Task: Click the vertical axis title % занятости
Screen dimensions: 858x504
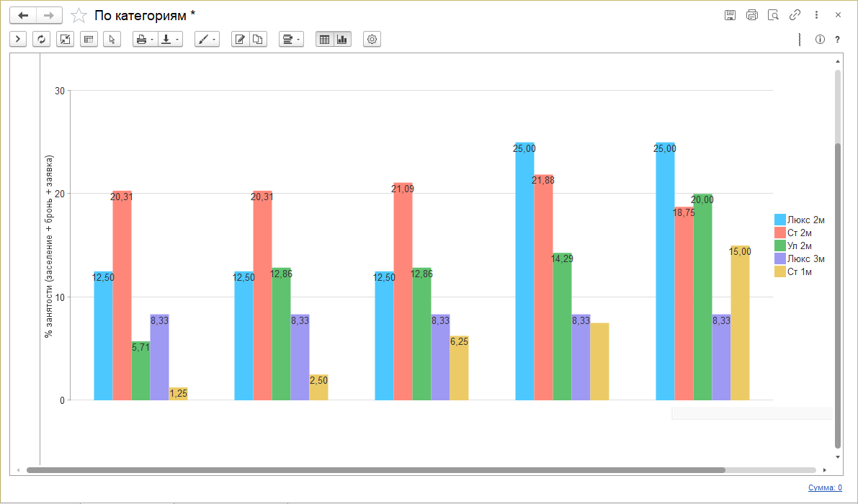Action: (49, 246)
